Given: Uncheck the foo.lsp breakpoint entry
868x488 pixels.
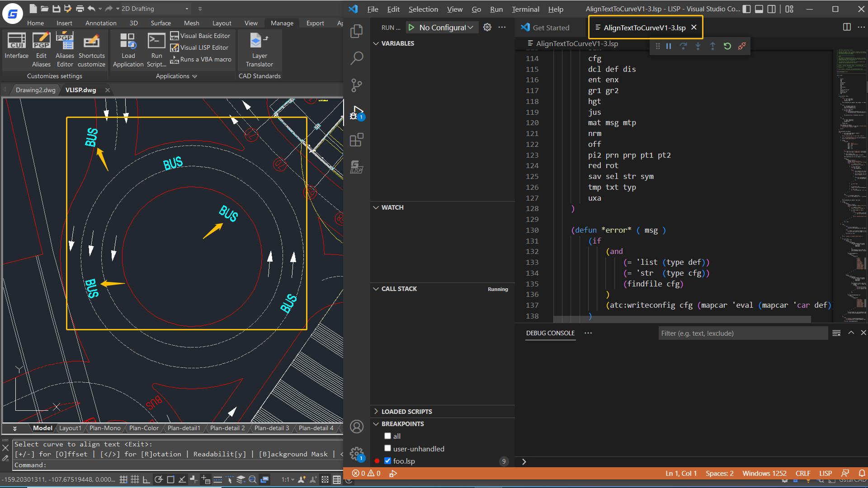Looking at the screenshot, I should [388, 461].
